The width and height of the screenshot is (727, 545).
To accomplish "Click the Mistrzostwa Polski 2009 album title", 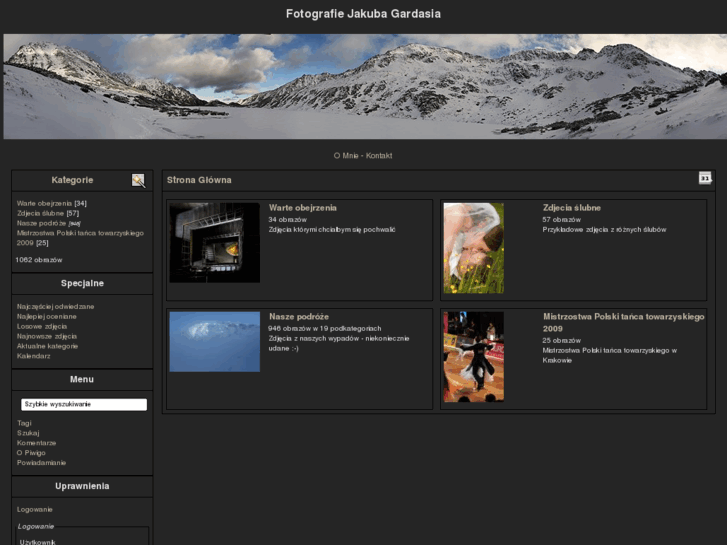I will coord(624,323).
